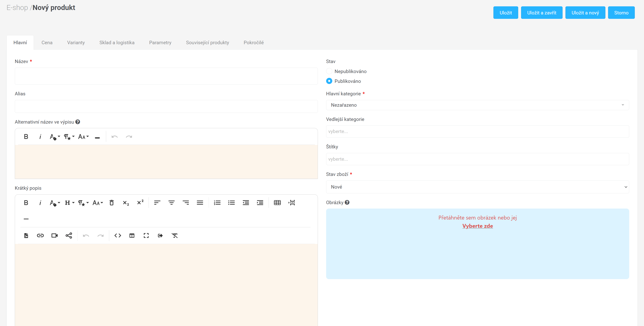Expand the Stav zboží dropdown
Screen dimensions: 644x326
point(477,187)
